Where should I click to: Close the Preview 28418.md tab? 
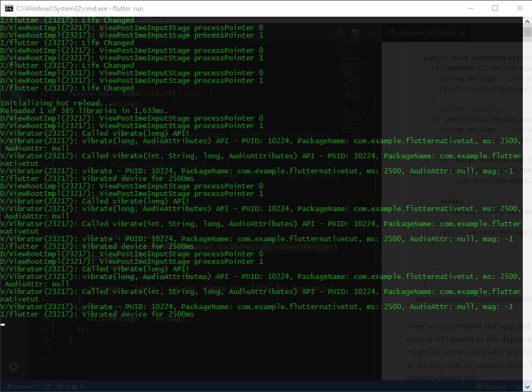pyautogui.click(x=464, y=33)
